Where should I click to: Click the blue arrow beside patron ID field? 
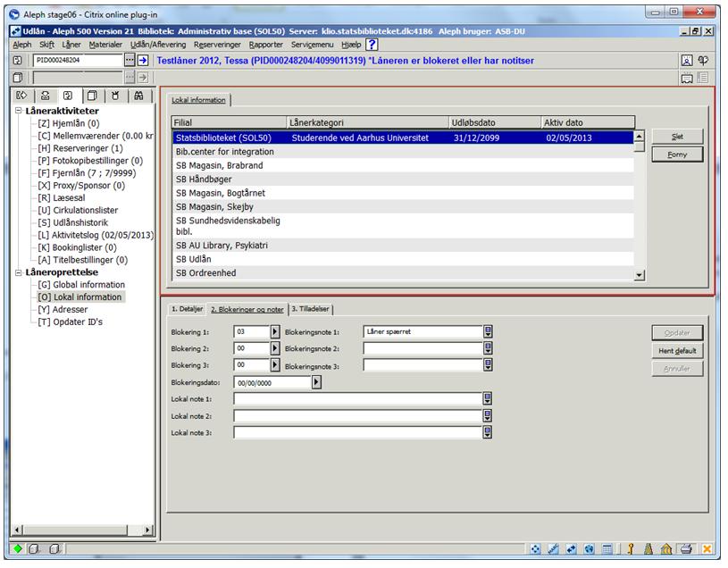pyautogui.click(x=143, y=60)
